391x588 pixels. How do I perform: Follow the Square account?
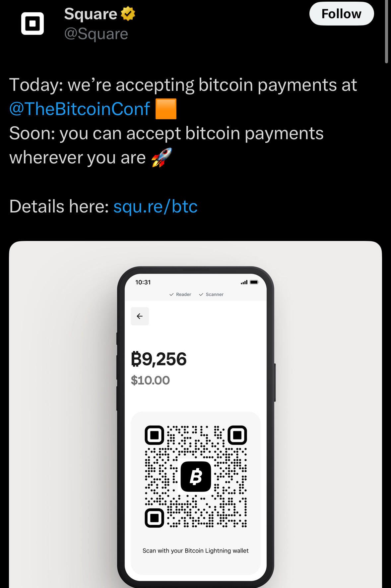(x=342, y=14)
